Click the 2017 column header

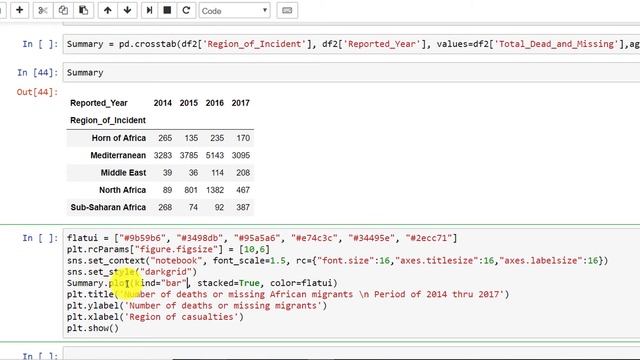coord(240,103)
